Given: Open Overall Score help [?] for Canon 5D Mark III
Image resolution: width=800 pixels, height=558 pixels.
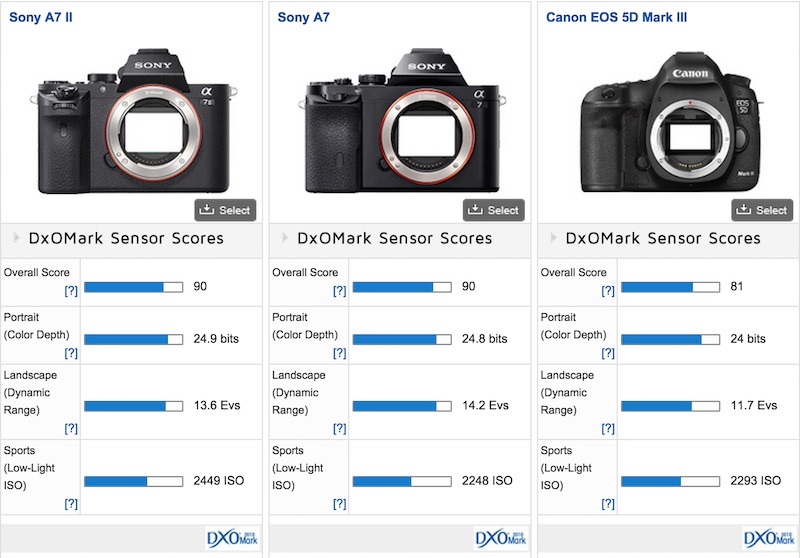Looking at the screenshot, I should click(608, 291).
